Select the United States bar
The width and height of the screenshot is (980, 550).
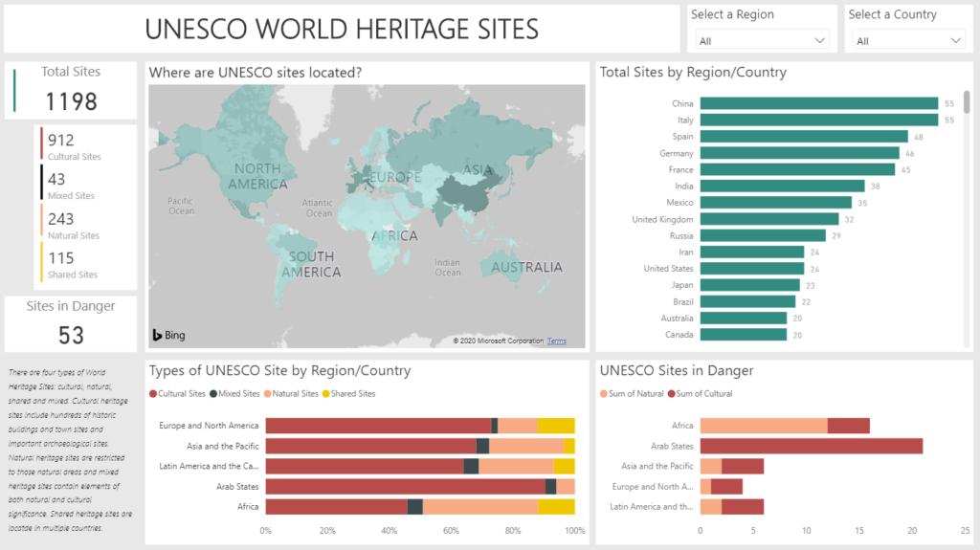(x=752, y=269)
